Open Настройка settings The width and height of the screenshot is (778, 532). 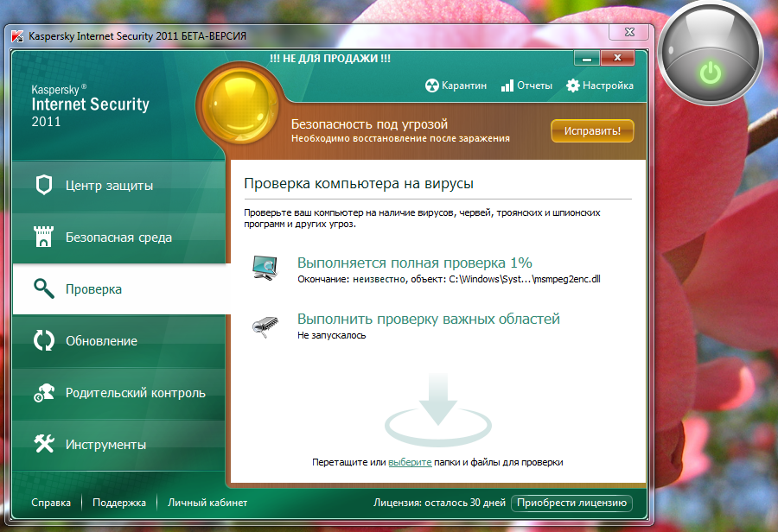[x=599, y=85]
